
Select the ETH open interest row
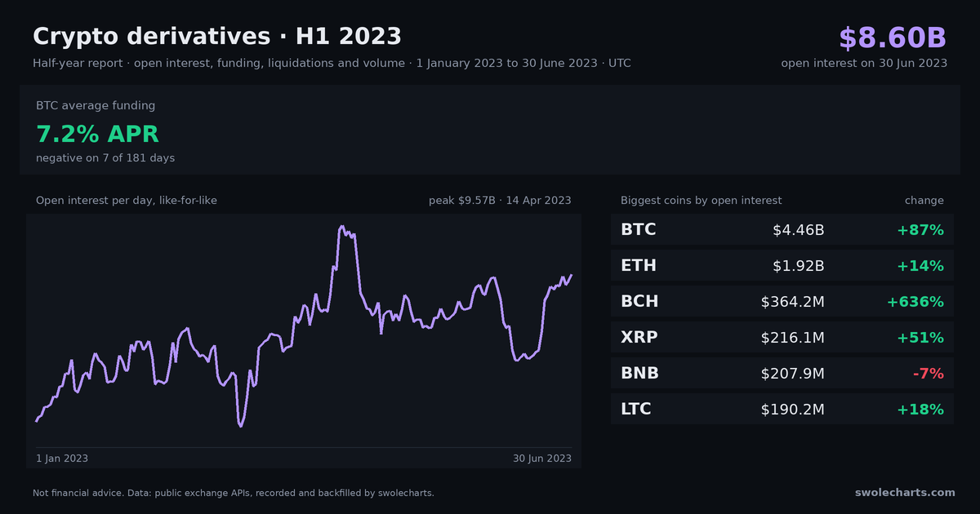click(x=782, y=265)
